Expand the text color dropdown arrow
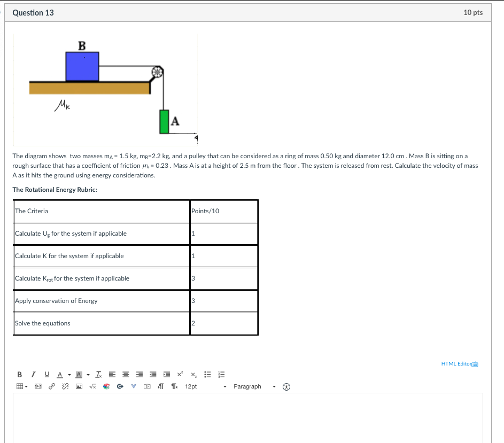 pos(69,375)
